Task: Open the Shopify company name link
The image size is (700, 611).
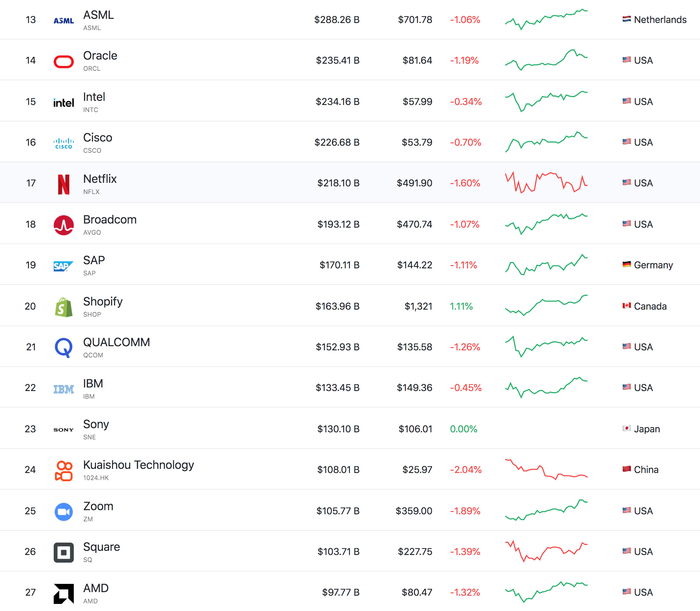Action: tap(103, 302)
